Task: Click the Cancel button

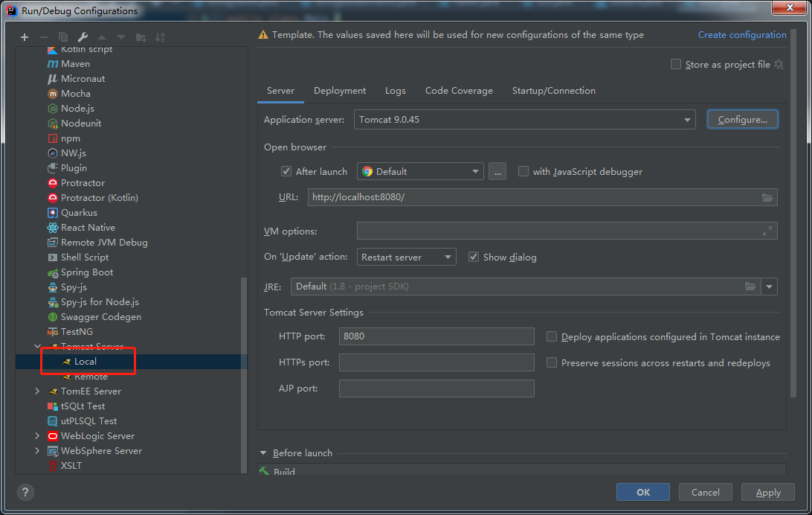Action: click(x=706, y=492)
